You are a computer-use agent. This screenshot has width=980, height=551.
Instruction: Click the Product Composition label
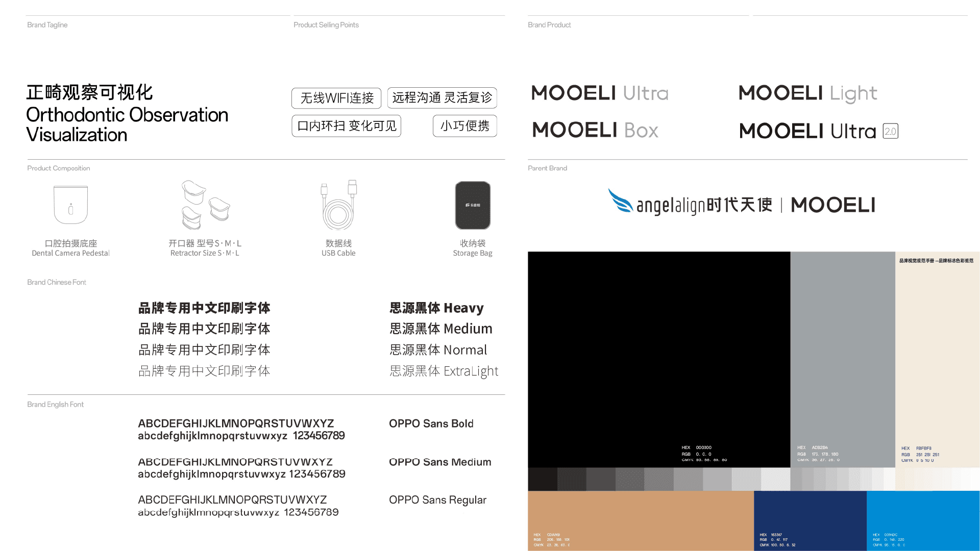(59, 168)
